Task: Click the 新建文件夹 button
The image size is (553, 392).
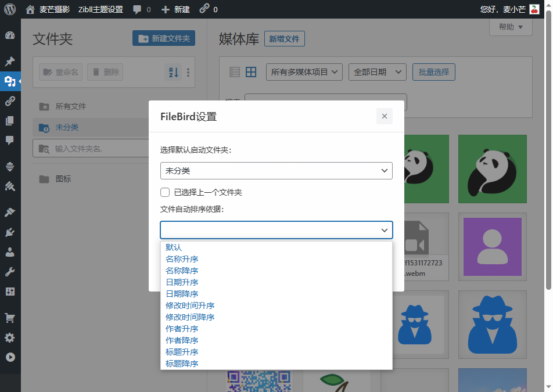Action: pos(164,38)
